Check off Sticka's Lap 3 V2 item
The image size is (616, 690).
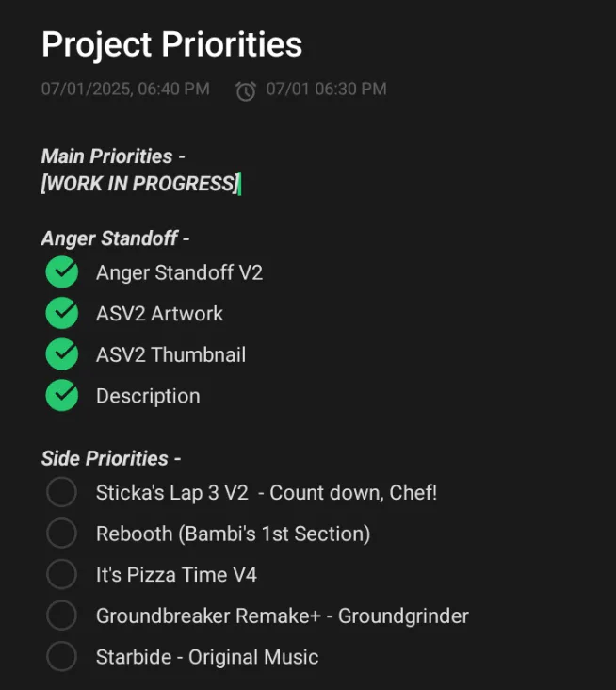tap(61, 492)
